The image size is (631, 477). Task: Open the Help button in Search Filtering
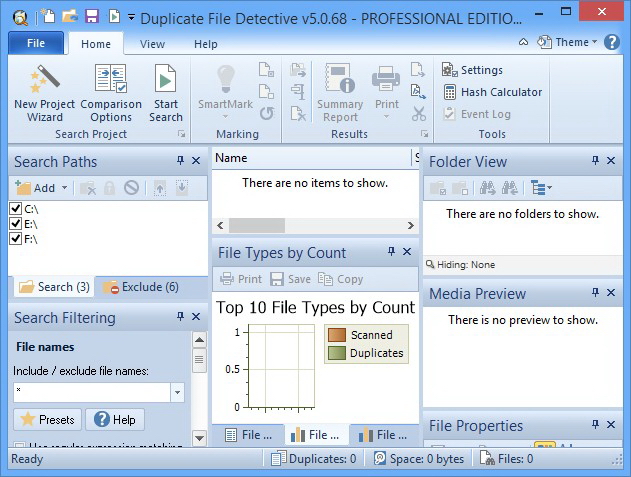[x=115, y=420]
